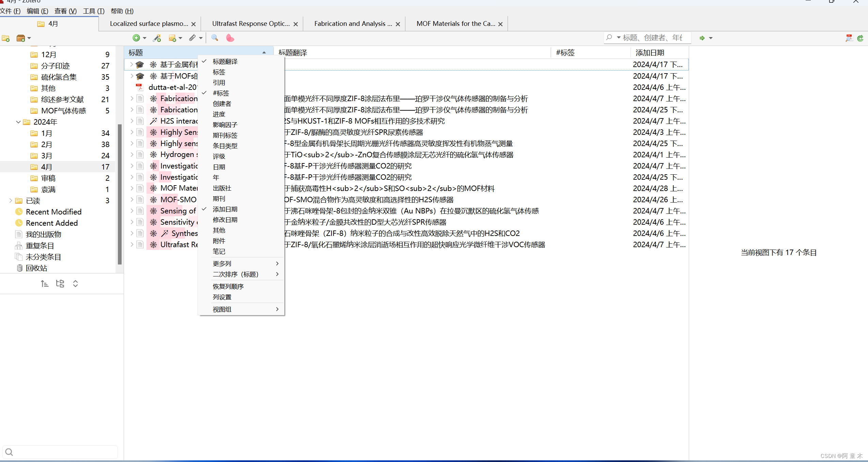Viewport: 868px width, 462px height.
Task: Switch to the Ultrafast Response Optic tab
Action: (251, 24)
